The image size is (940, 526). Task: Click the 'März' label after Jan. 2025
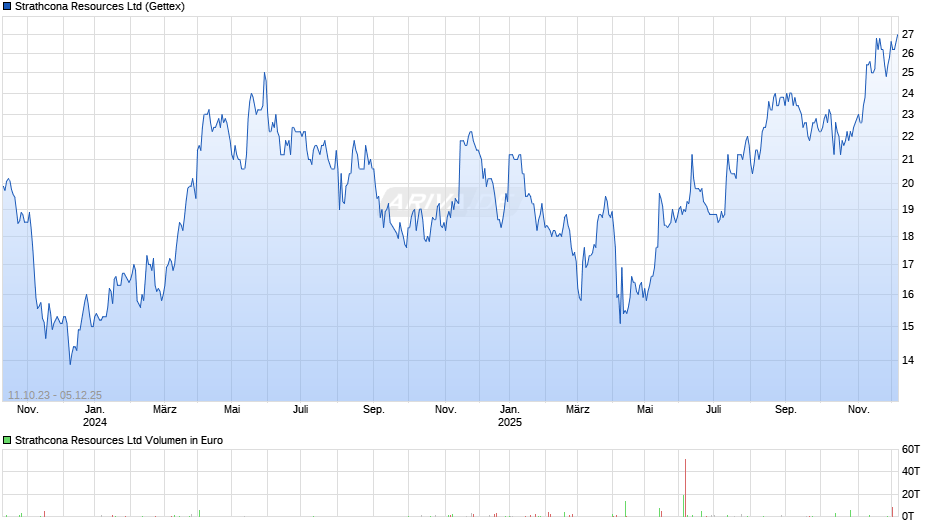(577, 409)
